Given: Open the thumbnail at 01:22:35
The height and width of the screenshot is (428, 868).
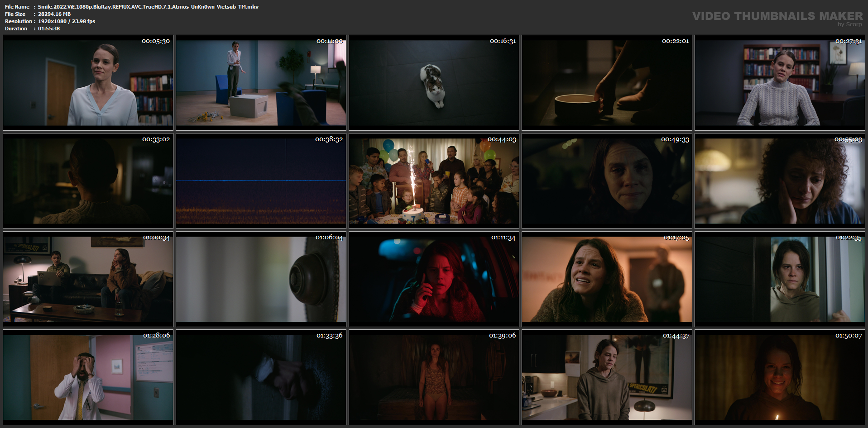Looking at the screenshot, I should coord(780,279).
